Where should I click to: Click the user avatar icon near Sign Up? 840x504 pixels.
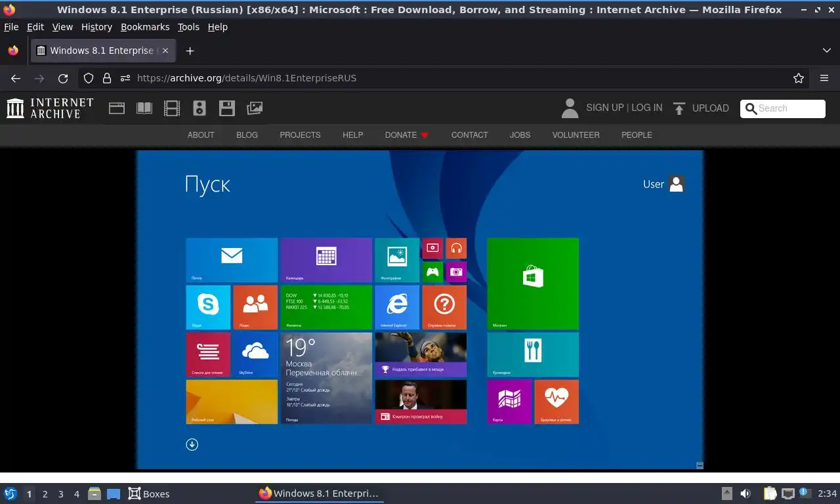(x=570, y=108)
